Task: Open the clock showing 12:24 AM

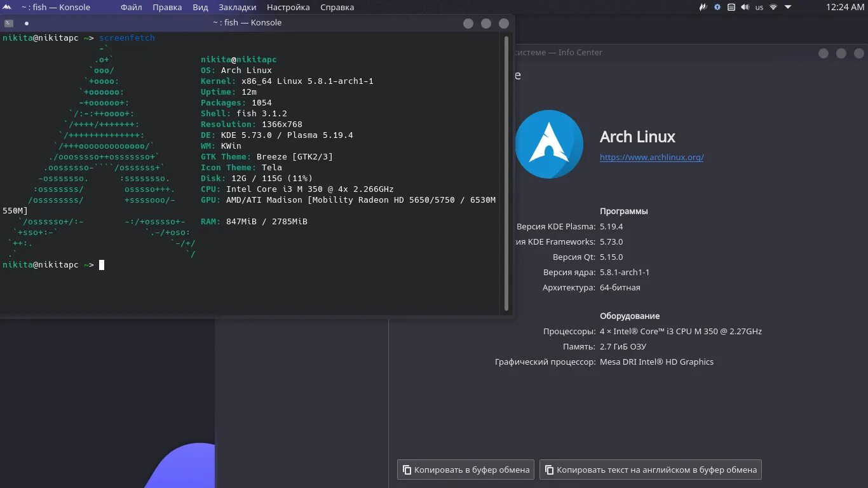Action: coord(845,8)
